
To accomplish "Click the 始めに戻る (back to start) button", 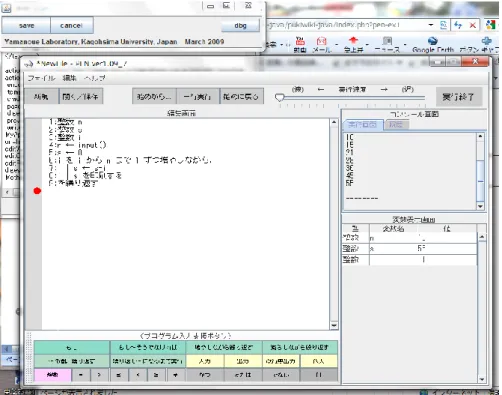I will (x=241, y=97).
